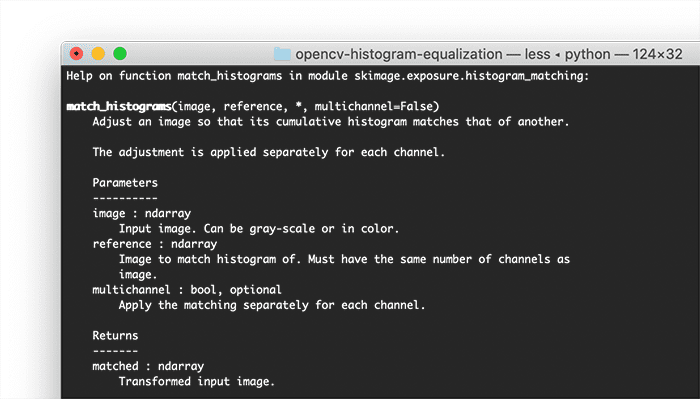Click the 'Returns' section heading
700x399 pixels.
click(115, 335)
